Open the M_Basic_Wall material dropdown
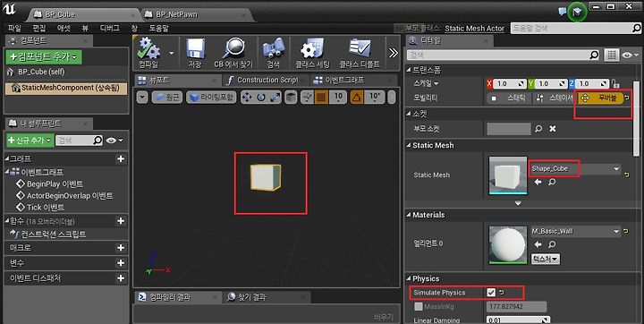 click(x=575, y=231)
